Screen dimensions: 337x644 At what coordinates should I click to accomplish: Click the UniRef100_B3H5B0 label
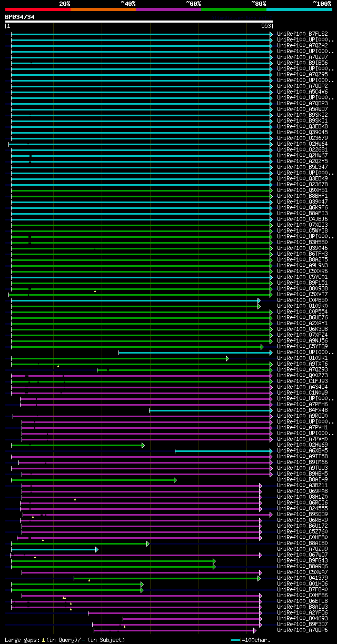[303, 243]
